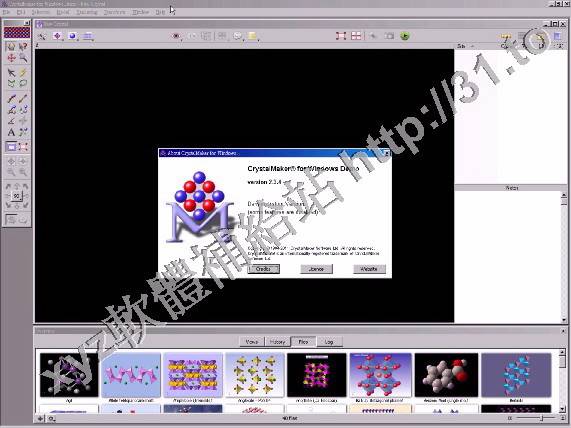Select the Magnifier zoom tool in palette
This screenshot has height=428, width=571.
click(x=23, y=58)
